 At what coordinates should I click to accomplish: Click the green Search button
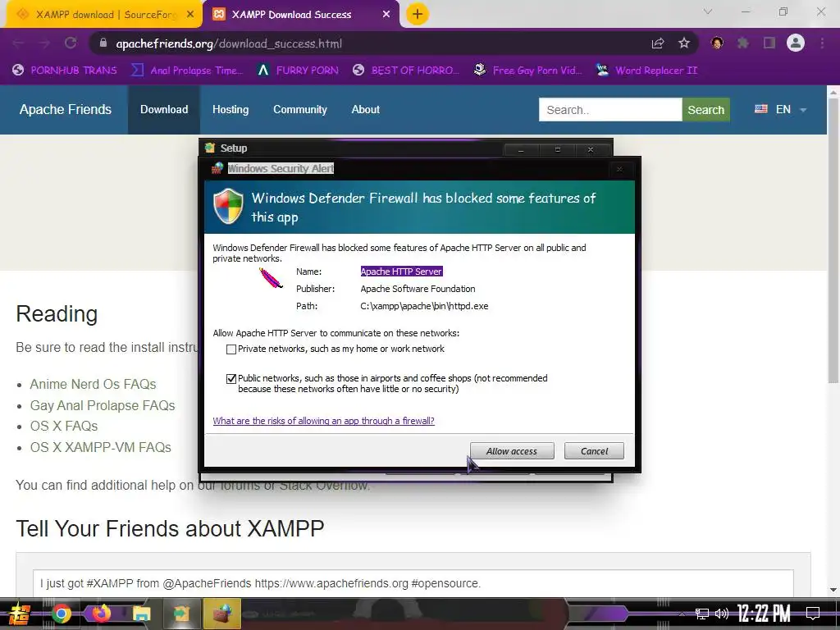pos(705,110)
